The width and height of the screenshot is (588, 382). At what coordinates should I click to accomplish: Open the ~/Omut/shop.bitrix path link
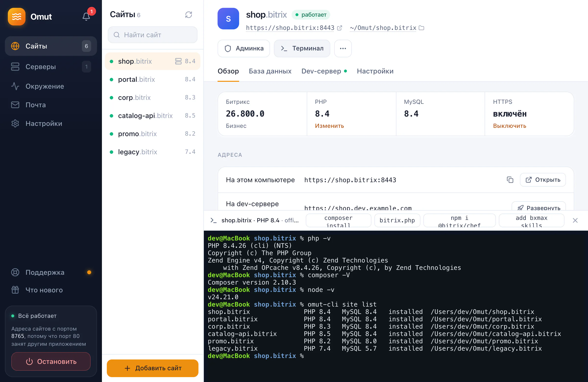(x=383, y=28)
